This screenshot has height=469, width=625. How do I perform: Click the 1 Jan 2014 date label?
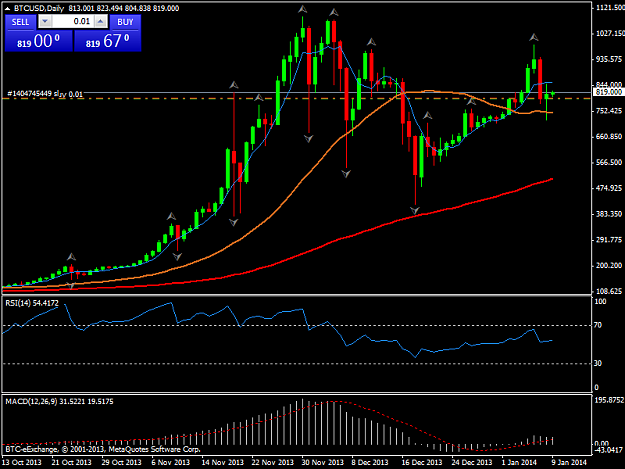pos(519,462)
